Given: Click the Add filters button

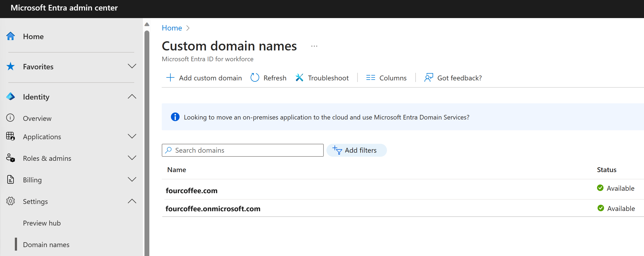Looking at the screenshot, I should [356, 150].
